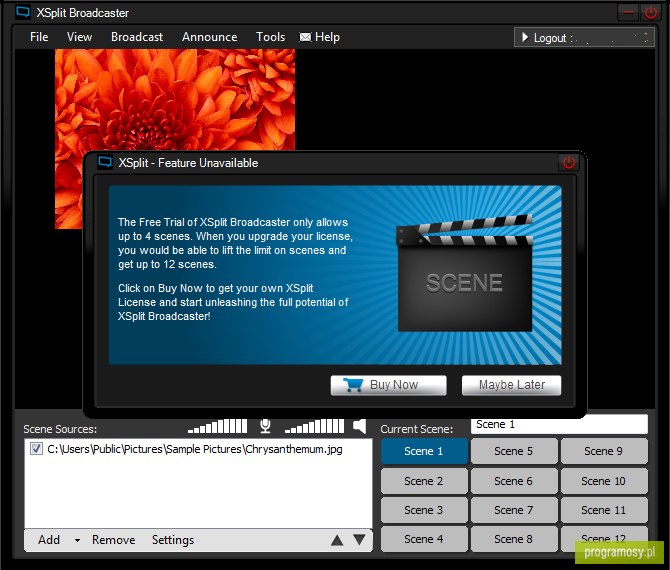Switch to Scene 5
Screen dimensions: 670x570
(x=514, y=451)
